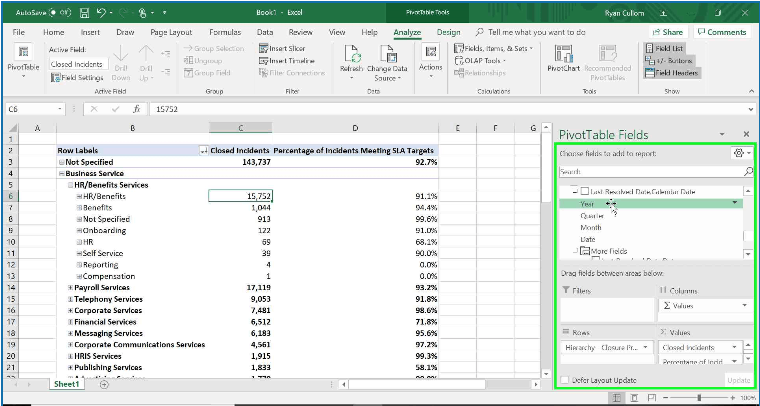Collapse the ribbon with the chevron
The image size is (760, 406).
click(x=751, y=91)
